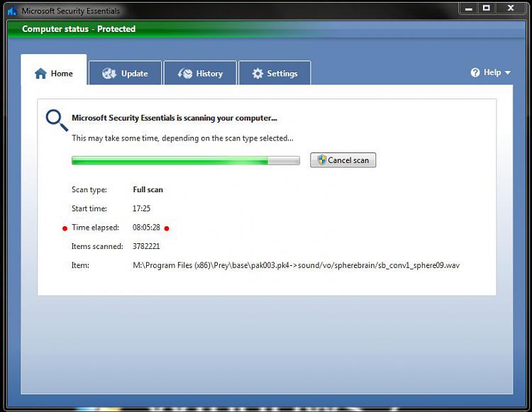
Task: Click the elapsed time '08:05:28'
Action: click(x=146, y=228)
